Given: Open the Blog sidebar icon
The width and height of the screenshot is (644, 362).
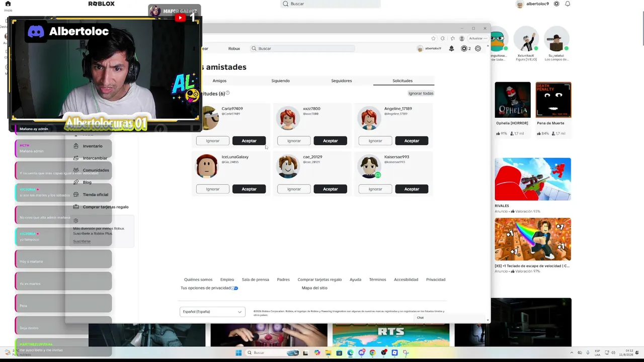Looking at the screenshot, I should 76,182.
